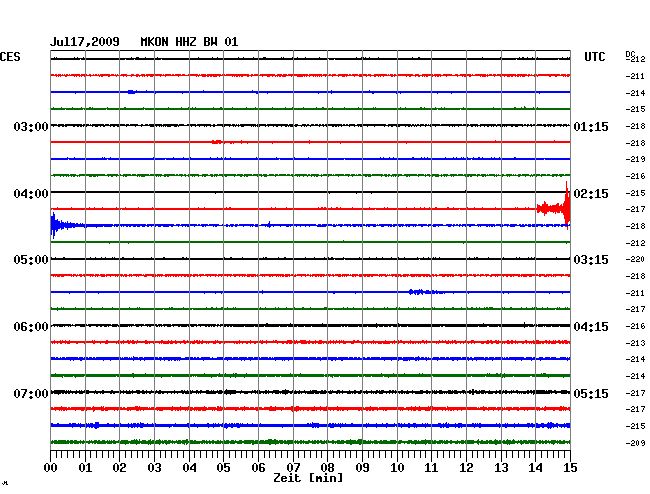The height and width of the screenshot is (494, 650).
Task: Click the '00' minute axis label
Action: pyautogui.click(x=51, y=467)
